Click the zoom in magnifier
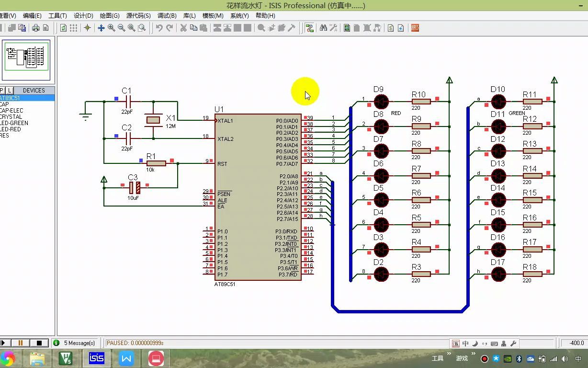This screenshot has height=368, width=588. [x=111, y=28]
